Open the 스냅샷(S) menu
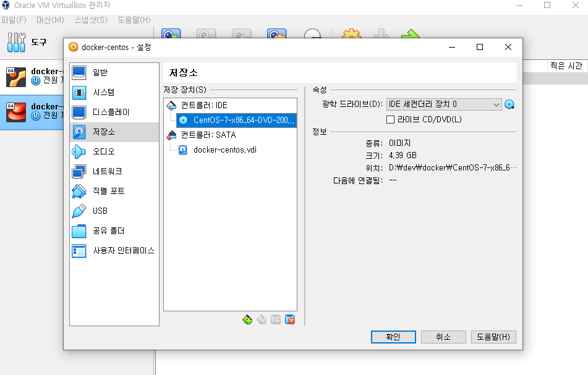Screen dimensions: 588x375 [91, 20]
